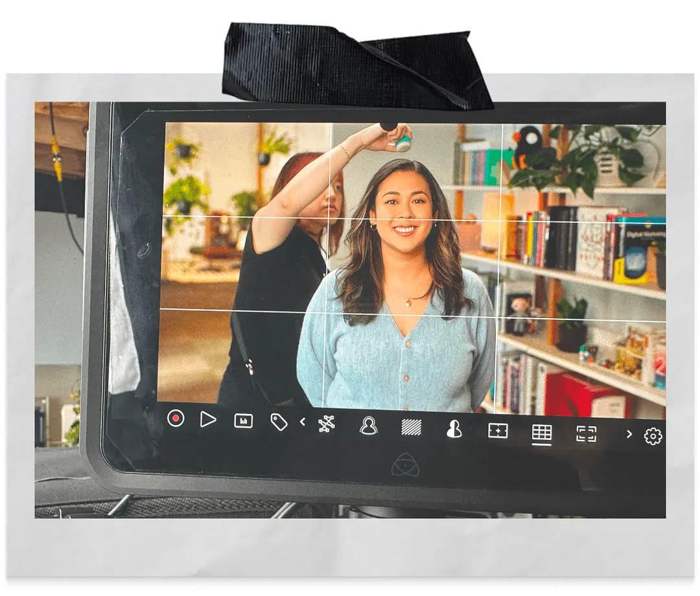
Task: Disable the underlined grid overlay icon
Action: pyautogui.click(x=542, y=433)
